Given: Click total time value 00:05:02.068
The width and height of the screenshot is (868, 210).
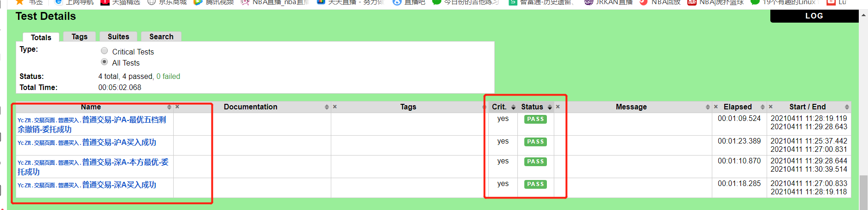Looking at the screenshot, I should 120,88.
